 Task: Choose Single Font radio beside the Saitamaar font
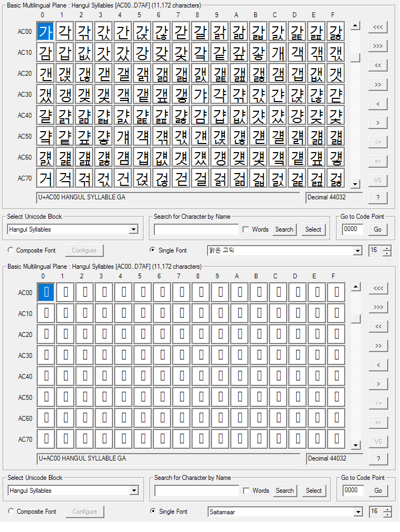(153, 512)
